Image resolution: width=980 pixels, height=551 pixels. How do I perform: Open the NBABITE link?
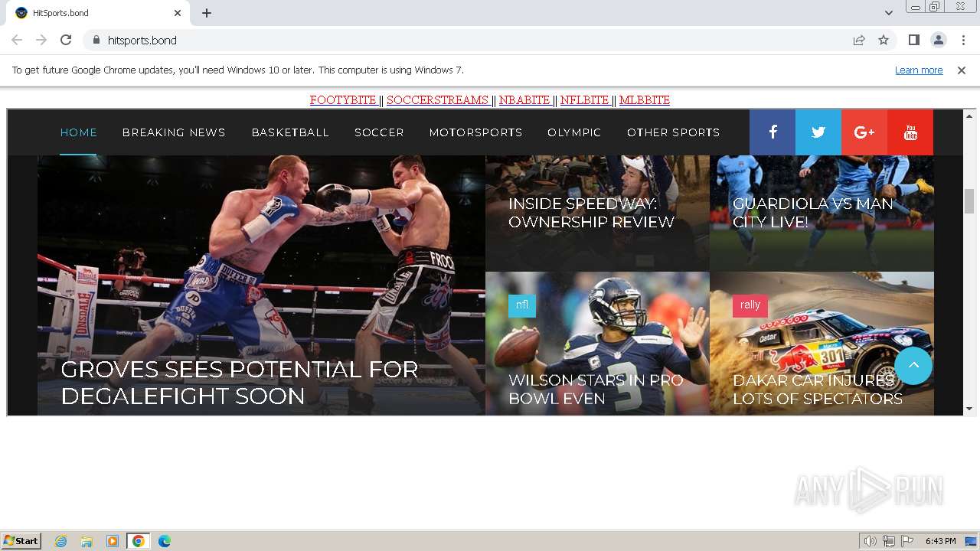tap(525, 100)
